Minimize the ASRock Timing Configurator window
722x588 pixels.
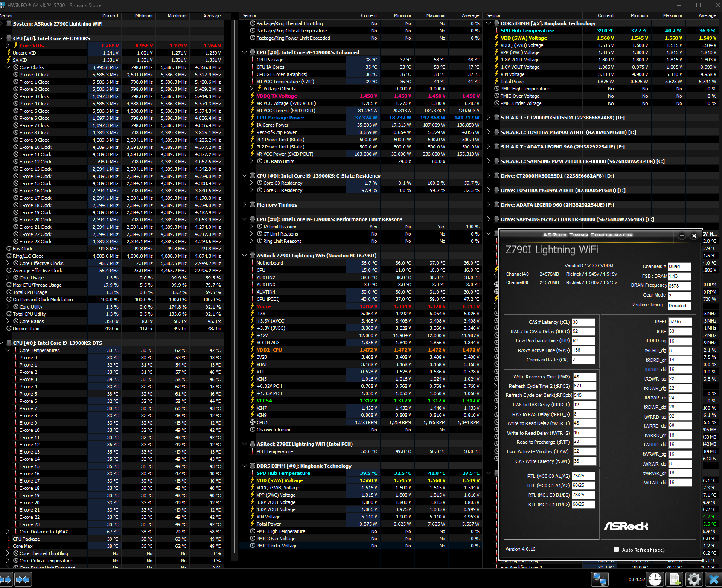(682, 236)
